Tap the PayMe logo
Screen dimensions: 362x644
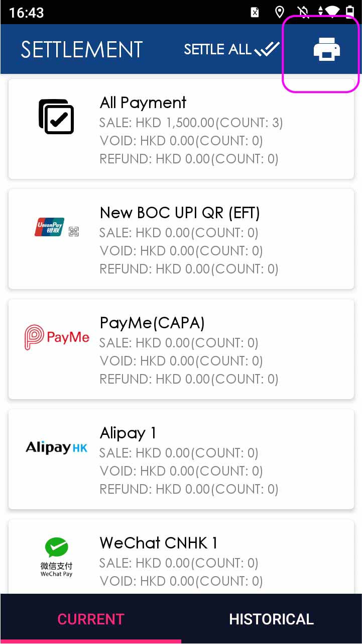57,337
